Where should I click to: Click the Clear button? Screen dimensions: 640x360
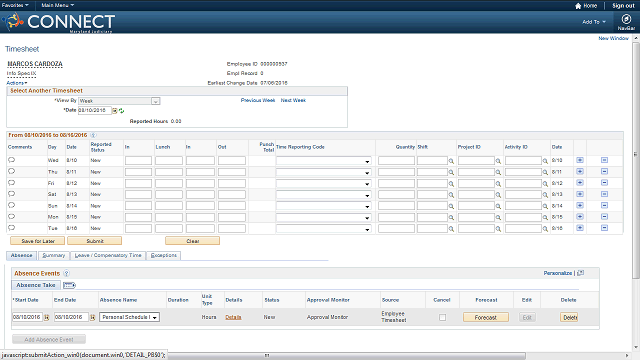point(193,241)
